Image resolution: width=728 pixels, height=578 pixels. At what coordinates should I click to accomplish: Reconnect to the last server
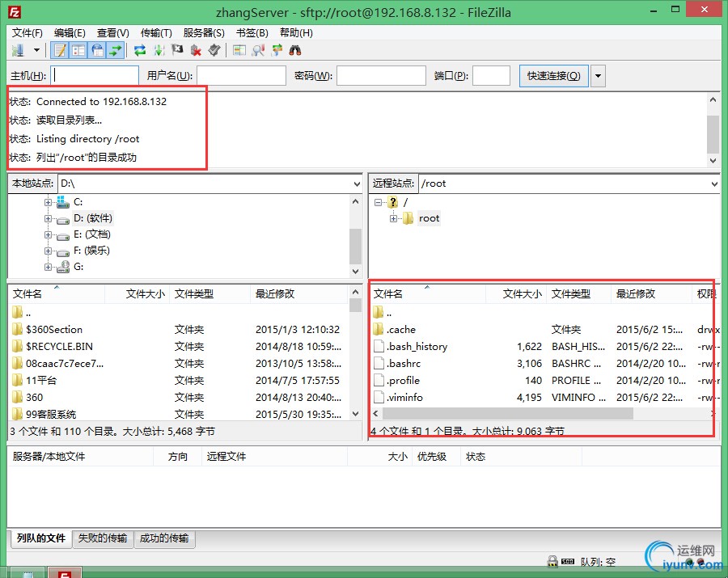pos(214,50)
